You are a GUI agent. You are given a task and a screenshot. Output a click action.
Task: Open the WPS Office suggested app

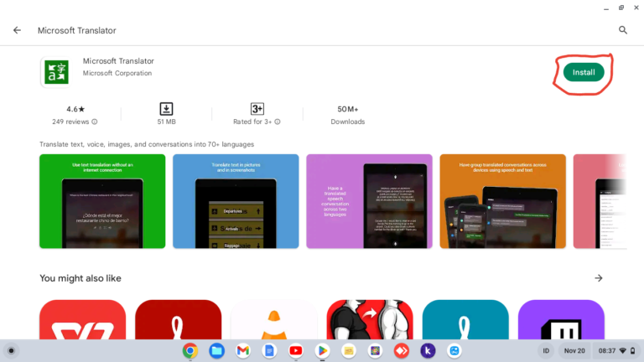pyautogui.click(x=82, y=320)
